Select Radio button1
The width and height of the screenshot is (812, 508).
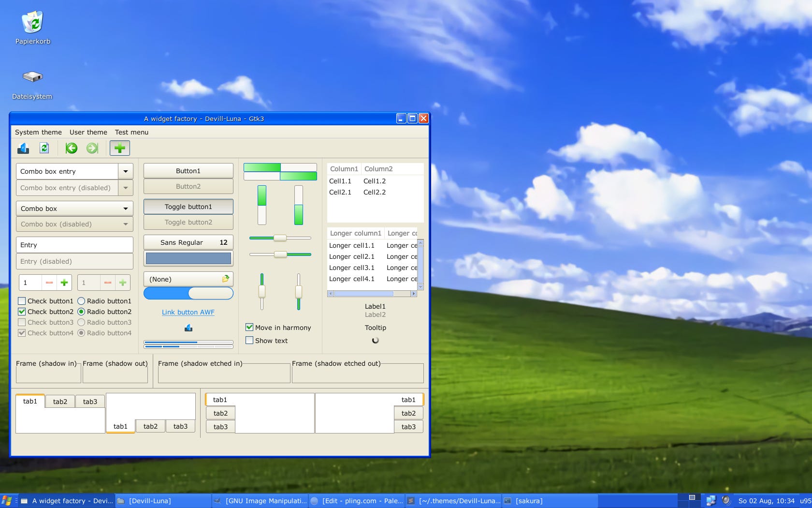click(x=81, y=300)
